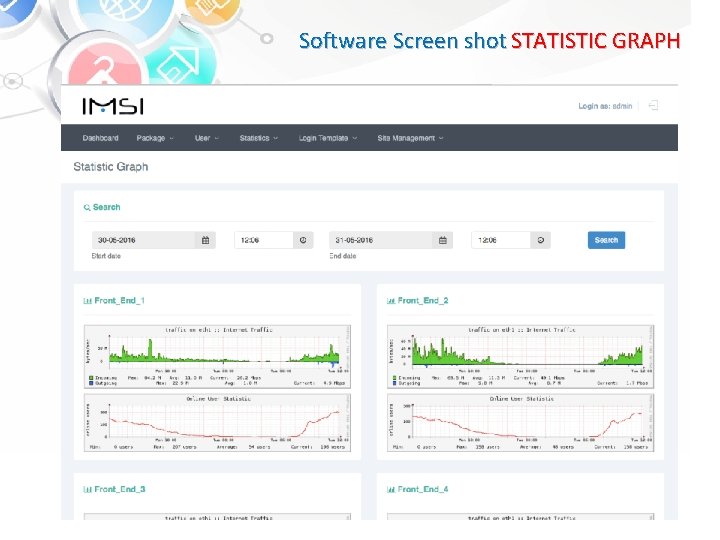This screenshot has height=540, width=720.
Task: Expand the User dropdown menu
Action: (207, 138)
